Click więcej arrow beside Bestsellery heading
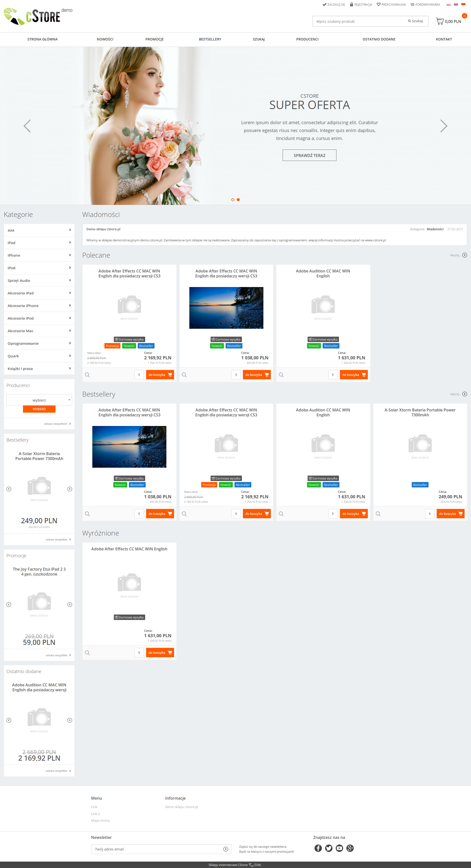 point(465,394)
